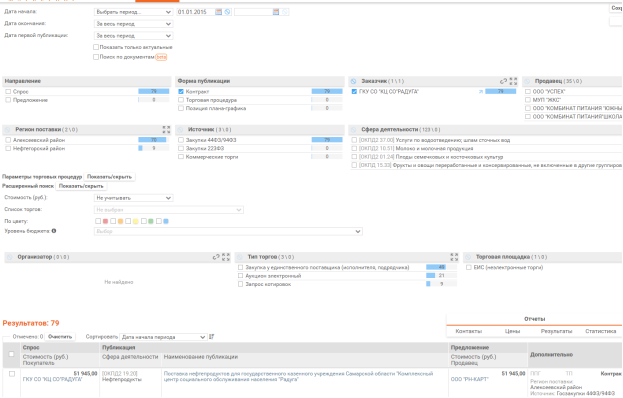623x398 pixels.
Task: Uncheck the Контракт checkbox
Action: click(x=181, y=92)
